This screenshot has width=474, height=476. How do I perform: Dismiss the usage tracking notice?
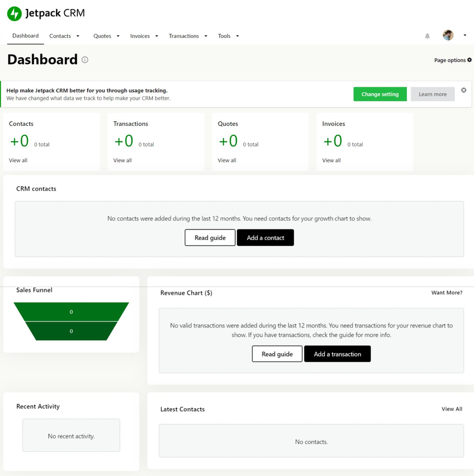[464, 90]
